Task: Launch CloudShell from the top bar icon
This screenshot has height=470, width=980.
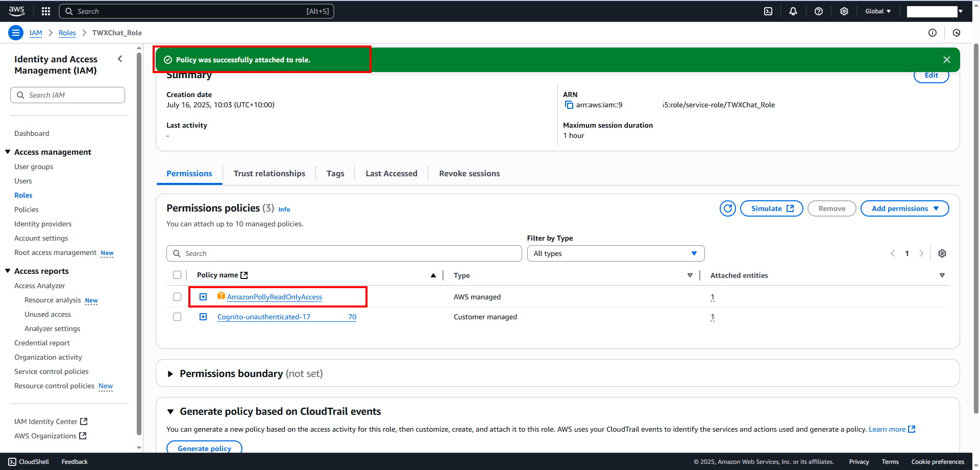Action: 768,11
